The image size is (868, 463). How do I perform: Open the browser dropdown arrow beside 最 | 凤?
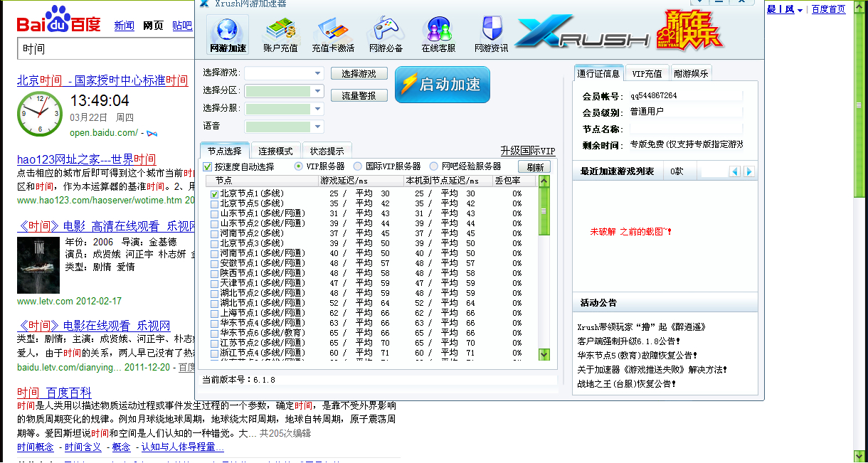pyautogui.click(x=800, y=10)
